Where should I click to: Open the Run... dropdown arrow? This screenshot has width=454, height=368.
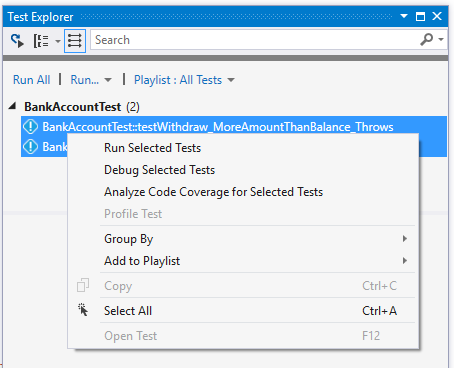tap(108, 80)
